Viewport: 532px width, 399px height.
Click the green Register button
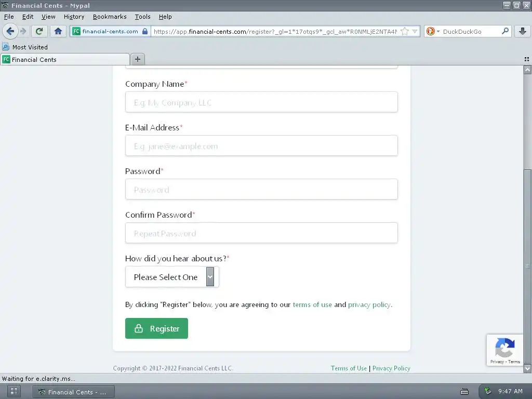pyautogui.click(x=156, y=328)
